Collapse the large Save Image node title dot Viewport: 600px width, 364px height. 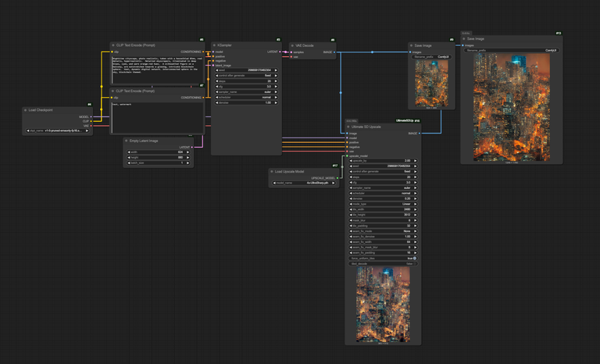[x=464, y=38]
